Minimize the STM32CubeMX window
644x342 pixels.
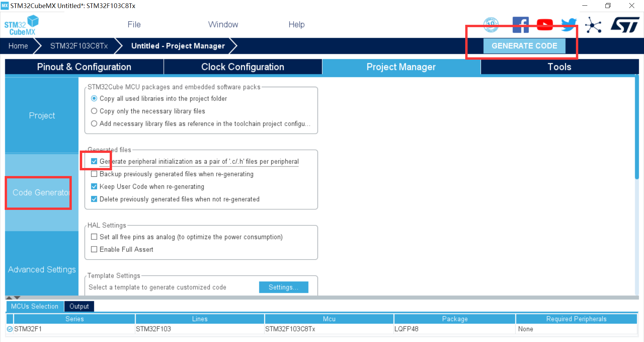(585, 6)
